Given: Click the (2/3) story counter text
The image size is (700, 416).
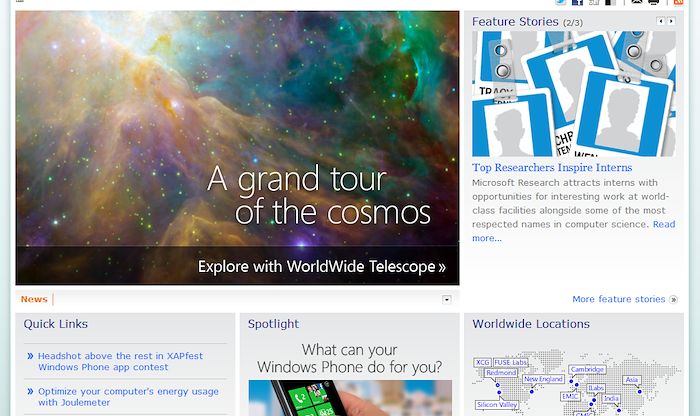Looking at the screenshot, I should (573, 23).
